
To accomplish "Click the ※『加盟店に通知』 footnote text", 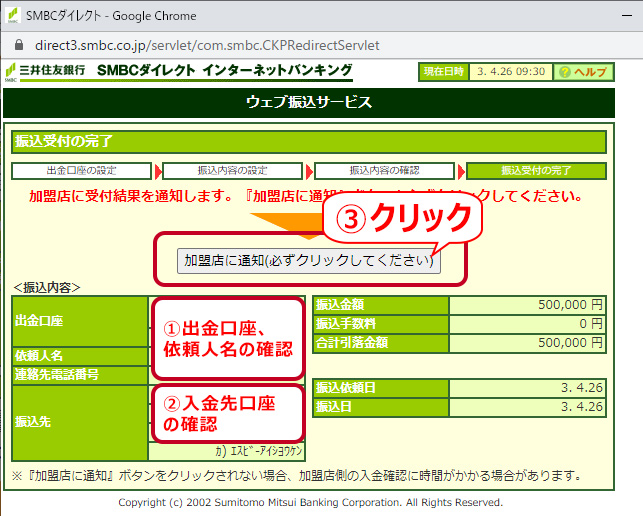I will 296,476.
